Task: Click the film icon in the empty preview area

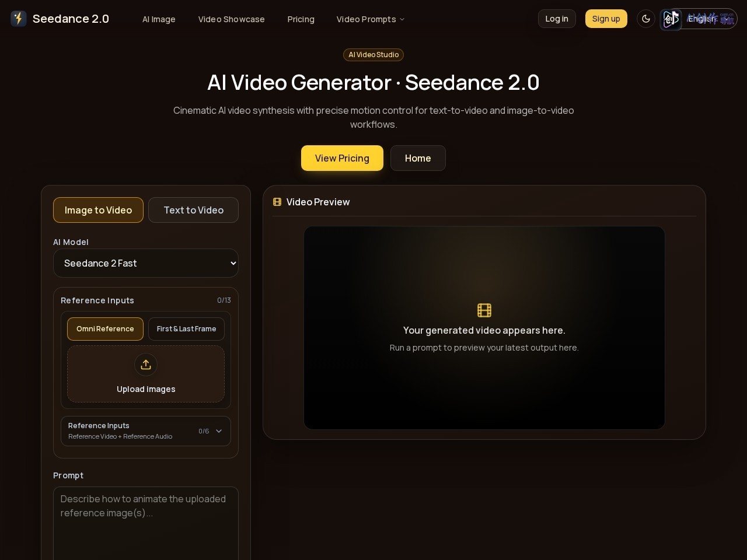Action: click(484, 310)
